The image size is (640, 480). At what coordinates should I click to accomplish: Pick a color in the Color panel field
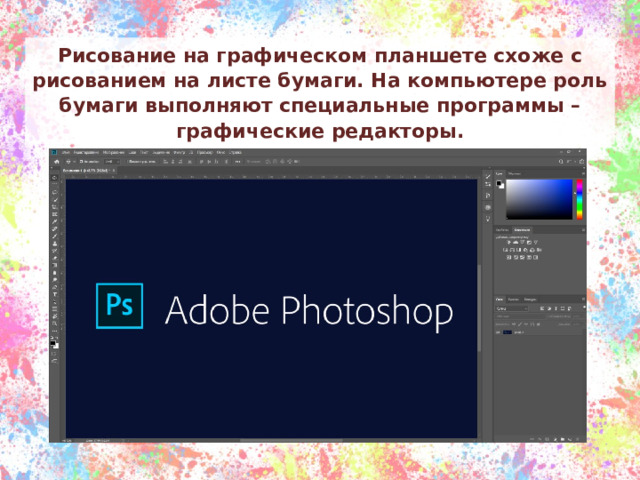pyautogui.click(x=539, y=199)
